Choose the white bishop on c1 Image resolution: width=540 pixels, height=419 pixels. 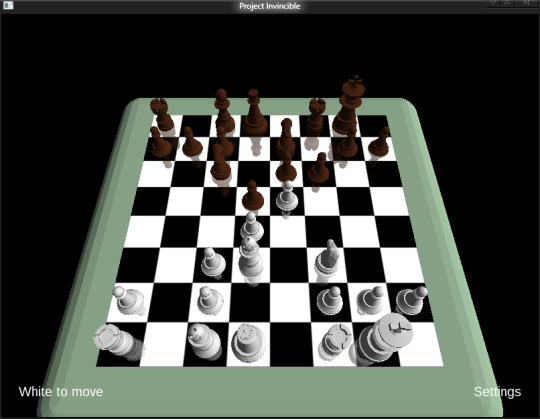(x=204, y=341)
